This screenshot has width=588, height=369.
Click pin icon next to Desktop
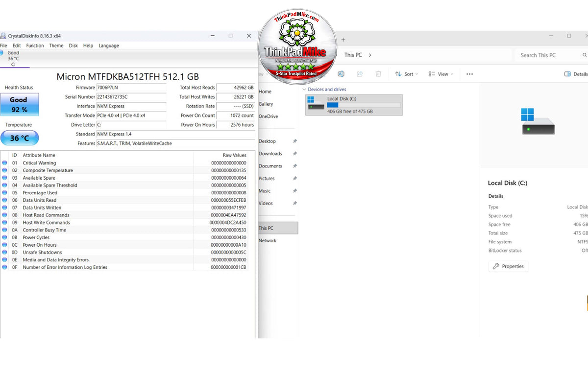click(294, 141)
